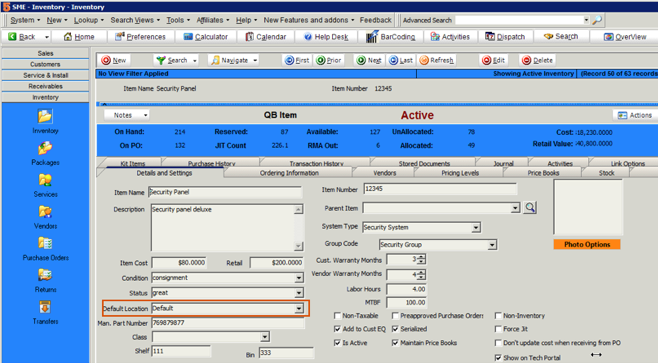Open the System menu

(25, 20)
